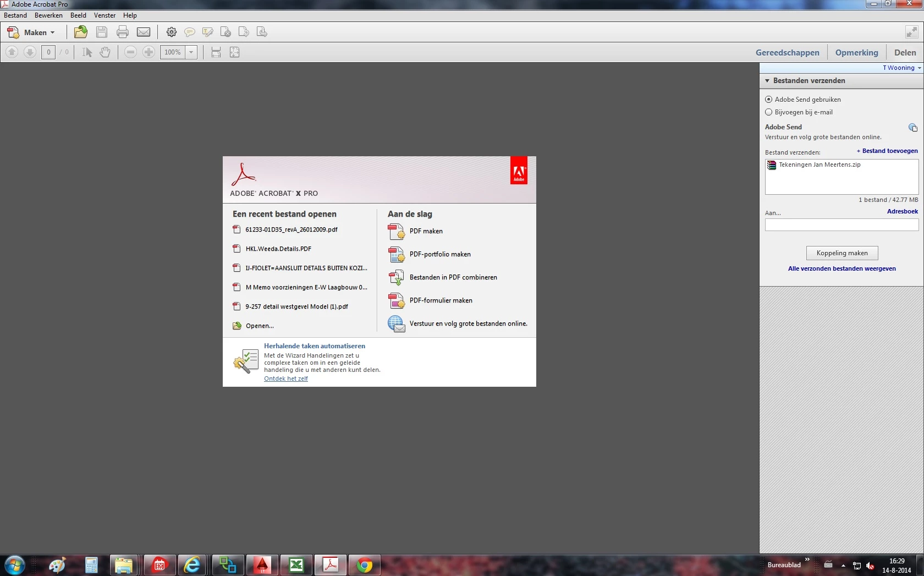Open Internet Explorer from taskbar
The width and height of the screenshot is (924, 576).
pos(192,565)
